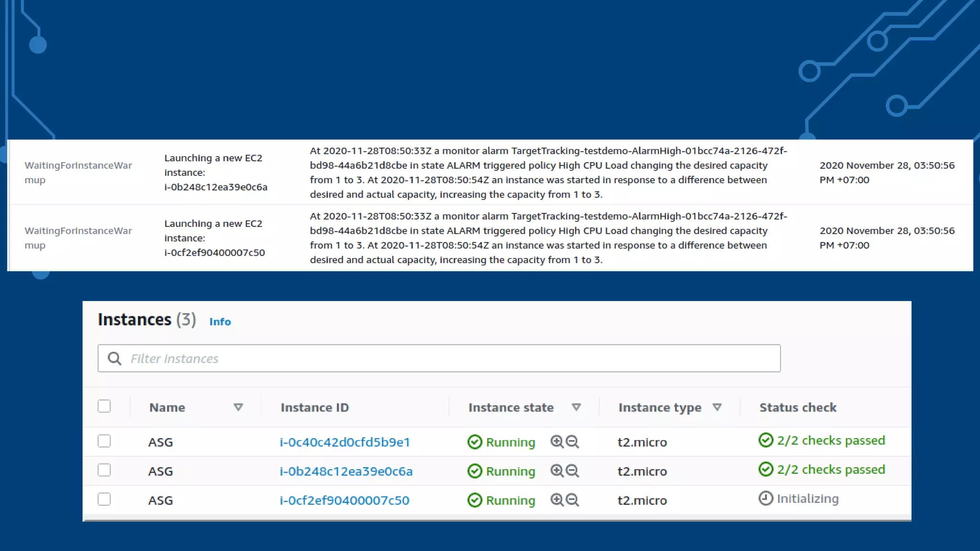The image size is (980, 551).
Task: Check the box for instance i-0b248c12ea39e0c6a
Action: click(104, 470)
